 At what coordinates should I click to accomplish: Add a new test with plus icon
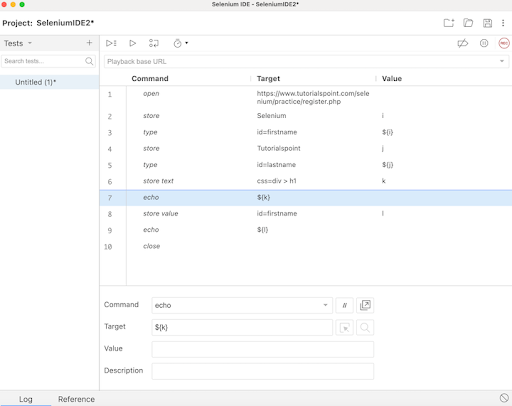pos(89,43)
